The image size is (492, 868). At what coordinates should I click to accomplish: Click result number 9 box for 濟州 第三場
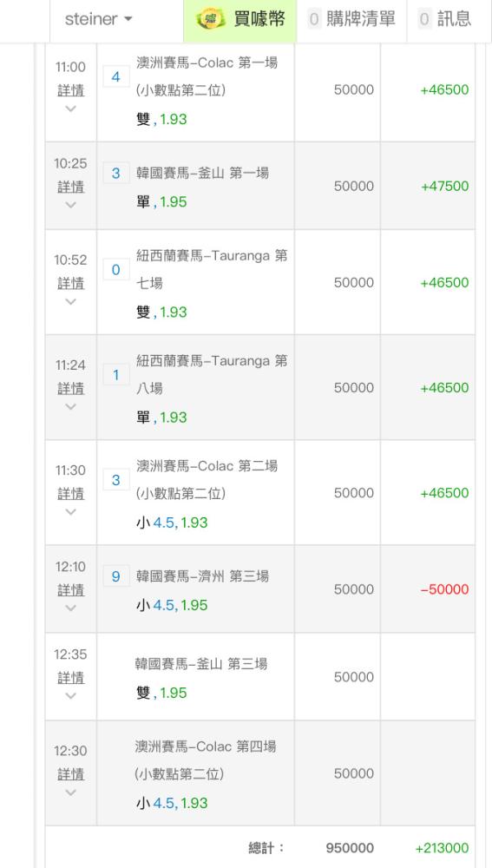tap(116, 576)
